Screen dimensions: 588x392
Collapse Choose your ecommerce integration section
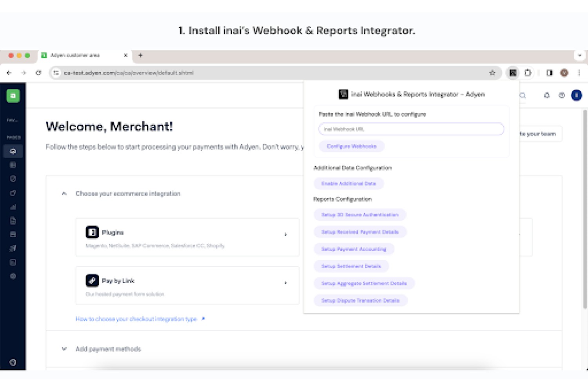64,194
